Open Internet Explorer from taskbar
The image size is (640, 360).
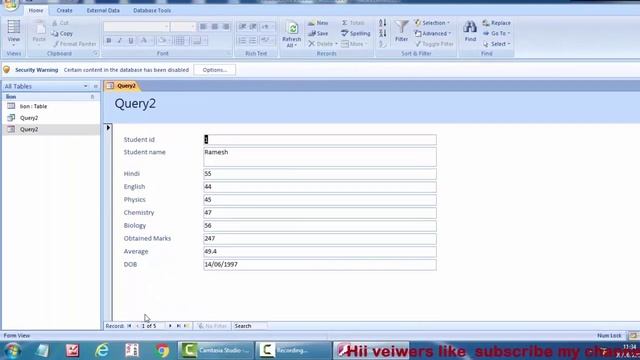coord(102,351)
